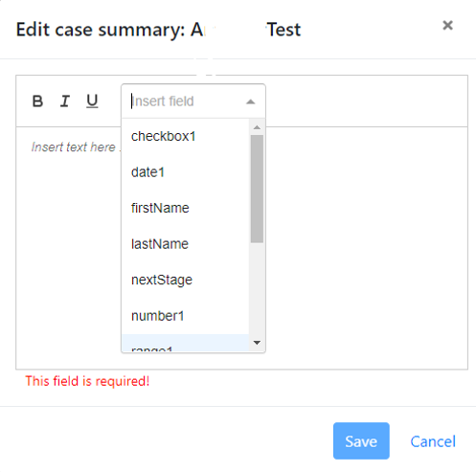Toggle underline formatting
476x472 pixels.
(x=92, y=101)
